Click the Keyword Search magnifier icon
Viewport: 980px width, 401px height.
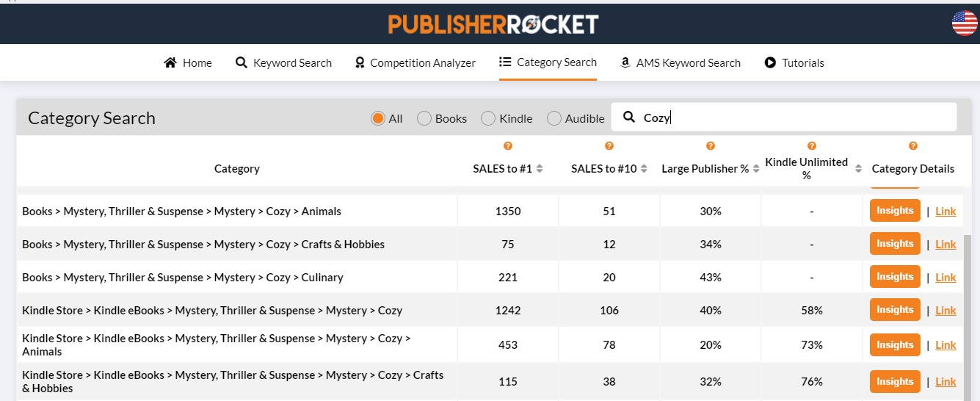pos(242,62)
